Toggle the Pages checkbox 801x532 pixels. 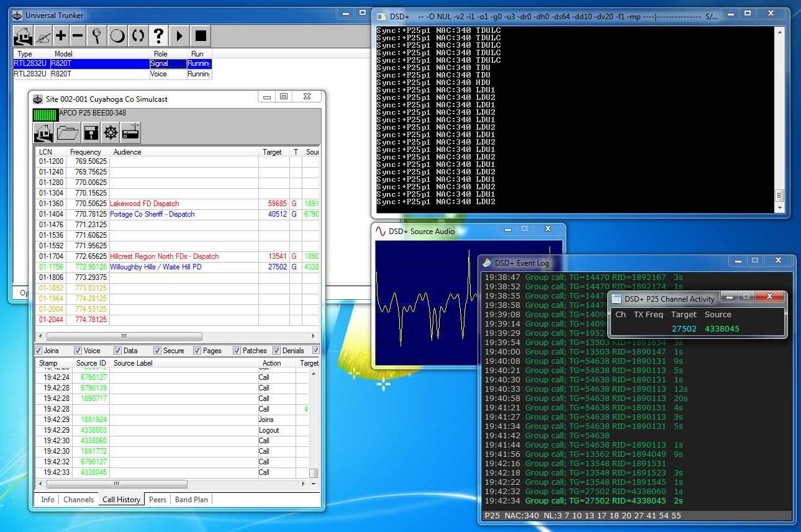(x=197, y=351)
